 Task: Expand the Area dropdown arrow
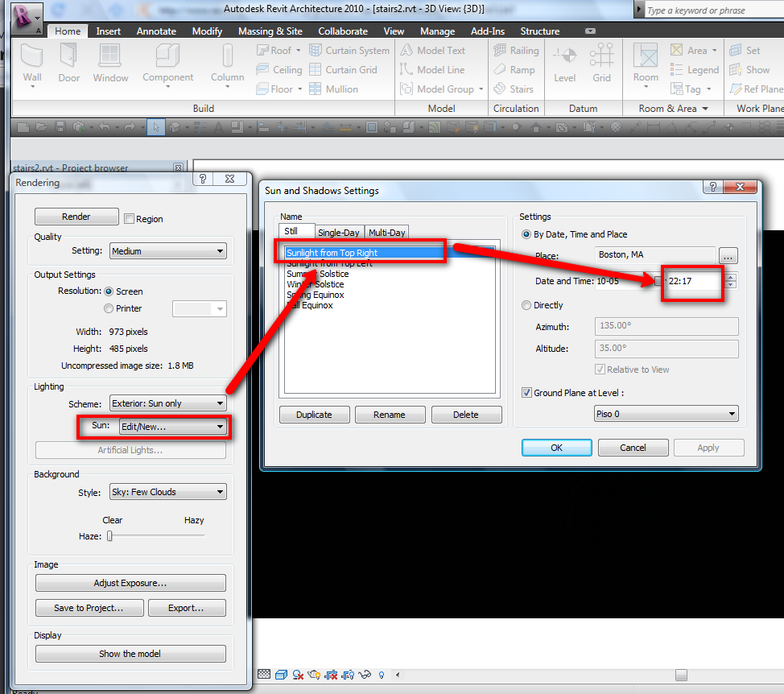tap(714, 51)
